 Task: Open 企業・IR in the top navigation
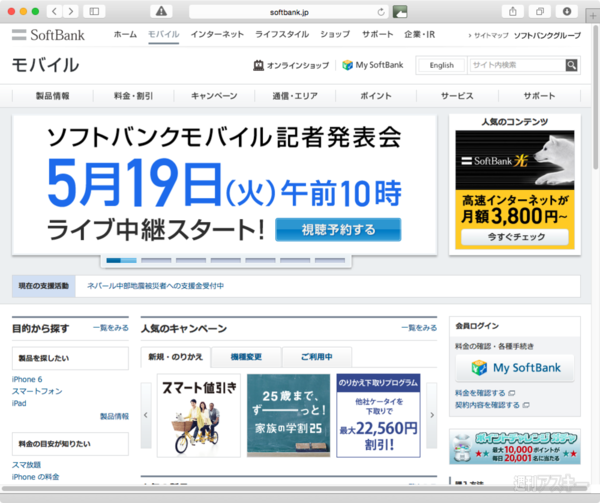click(x=420, y=34)
